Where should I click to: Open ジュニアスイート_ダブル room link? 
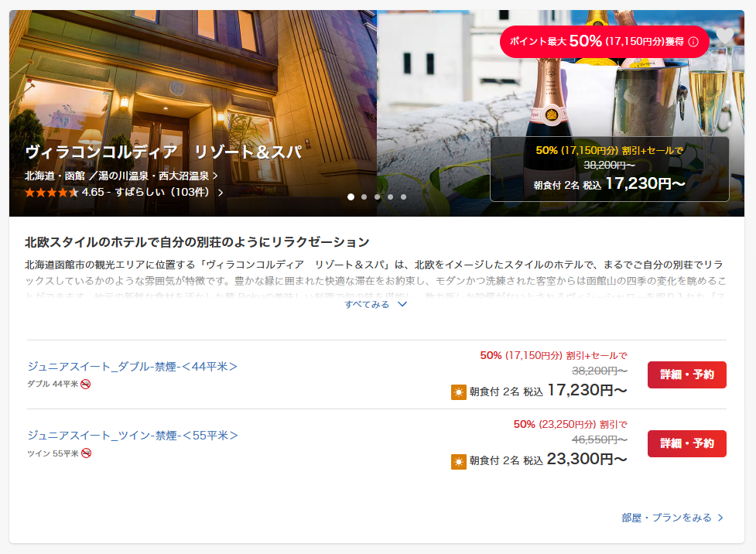pos(132,367)
